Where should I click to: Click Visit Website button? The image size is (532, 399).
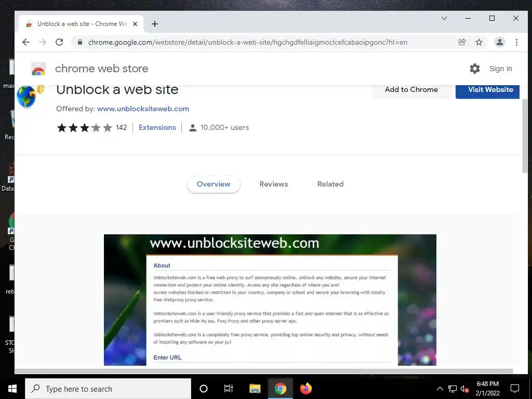(487, 90)
